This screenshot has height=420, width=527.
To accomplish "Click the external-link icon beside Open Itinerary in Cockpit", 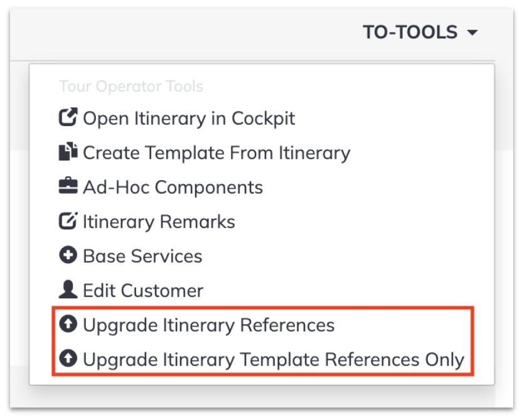I will tap(68, 117).
